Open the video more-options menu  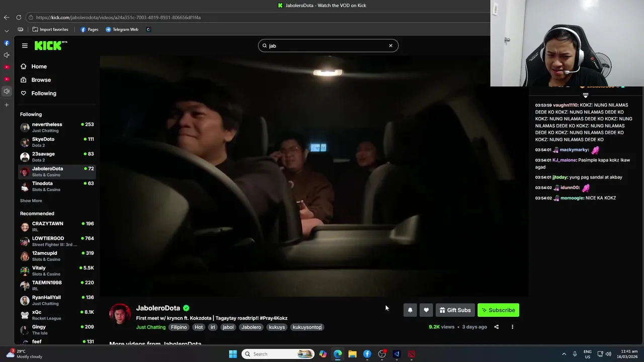[512, 327]
